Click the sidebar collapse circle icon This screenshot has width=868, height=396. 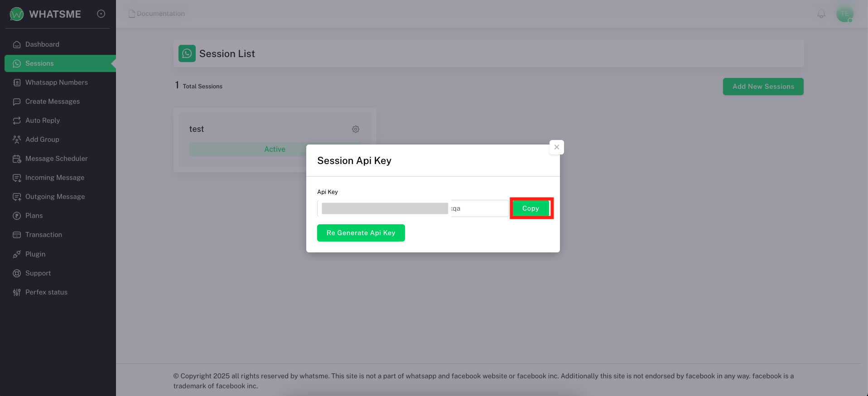[101, 14]
